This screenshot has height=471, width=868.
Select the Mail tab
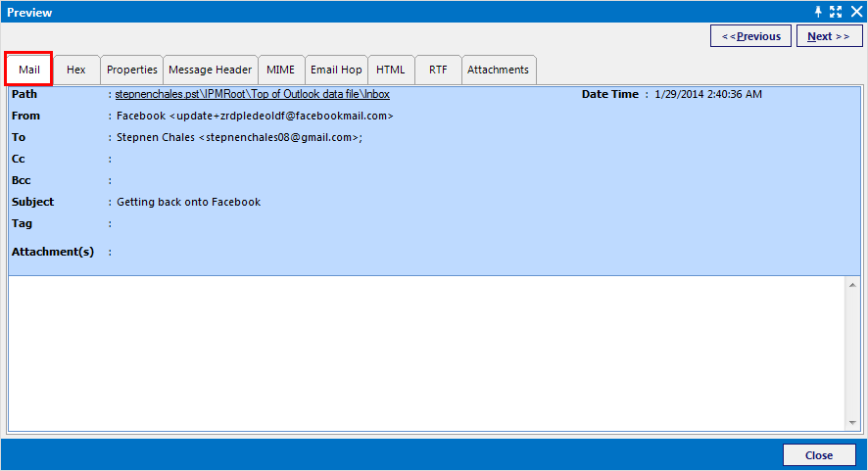[28, 70]
